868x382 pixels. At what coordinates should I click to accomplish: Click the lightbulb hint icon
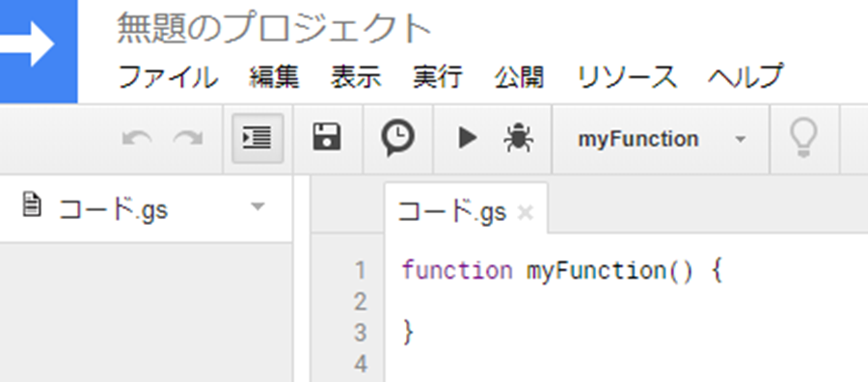point(802,138)
